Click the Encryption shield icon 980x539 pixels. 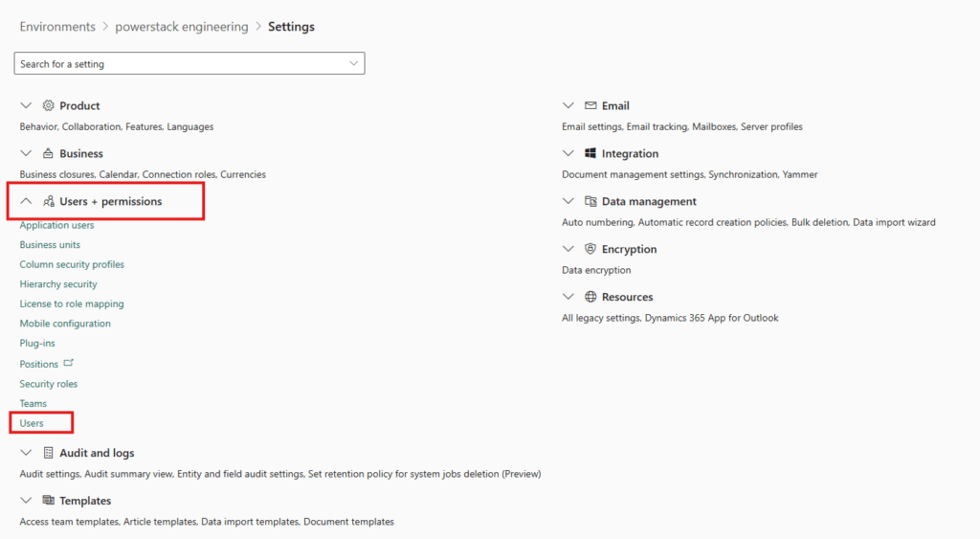point(590,249)
